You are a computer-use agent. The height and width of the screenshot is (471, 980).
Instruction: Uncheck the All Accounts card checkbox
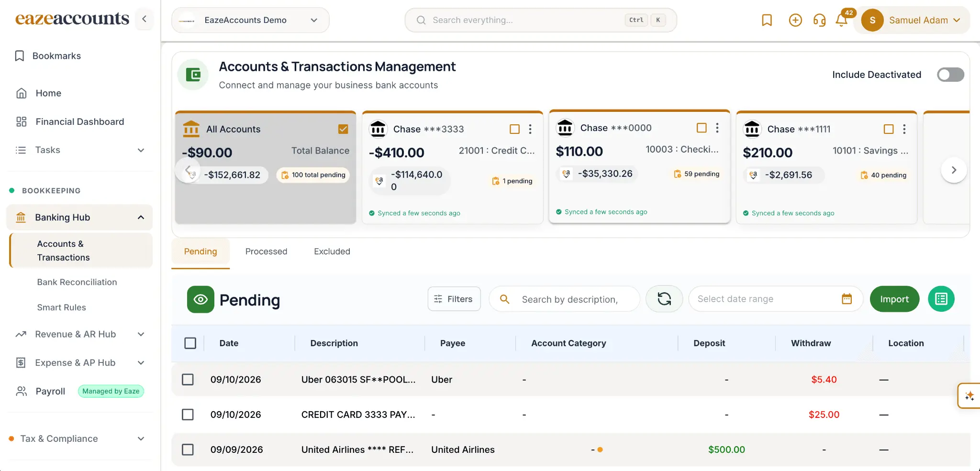point(343,129)
